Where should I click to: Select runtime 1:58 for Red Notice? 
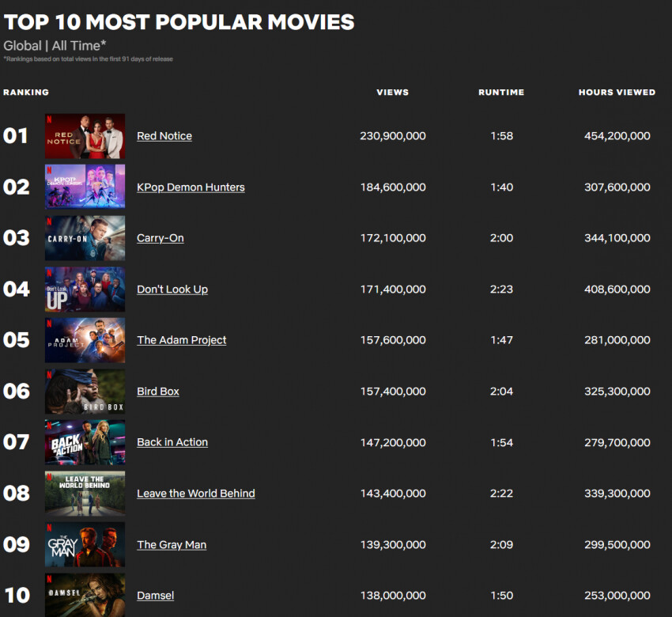pyautogui.click(x=501, y=136)
